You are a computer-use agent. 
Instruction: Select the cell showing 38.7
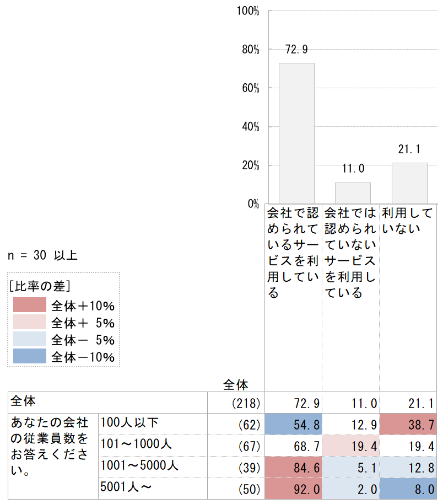(x=408, y=424)
